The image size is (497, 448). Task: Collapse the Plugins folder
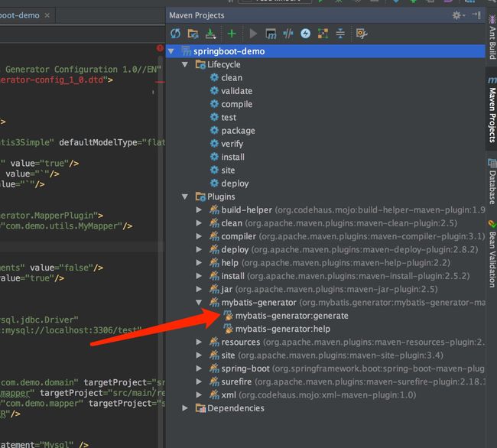[x=185, y=196]
